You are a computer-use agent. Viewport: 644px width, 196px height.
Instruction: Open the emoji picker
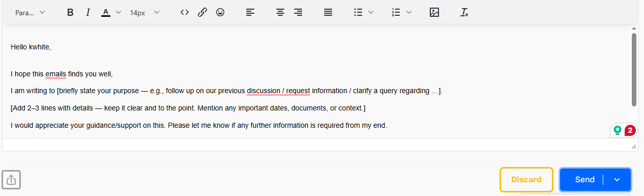220,13
